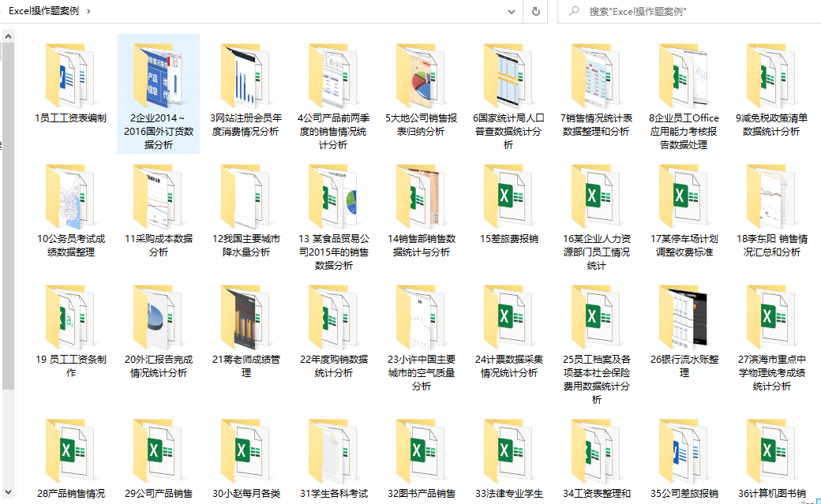Screen dimensions: 821x504
Task: Open folder 33法律专业学生
Action: point(509,458)
